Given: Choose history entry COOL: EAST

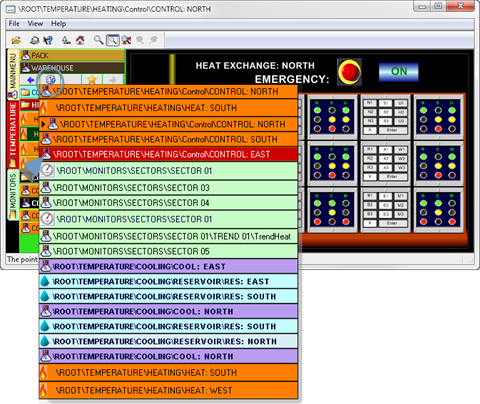Looking at the screenshot, I should 168,266.
